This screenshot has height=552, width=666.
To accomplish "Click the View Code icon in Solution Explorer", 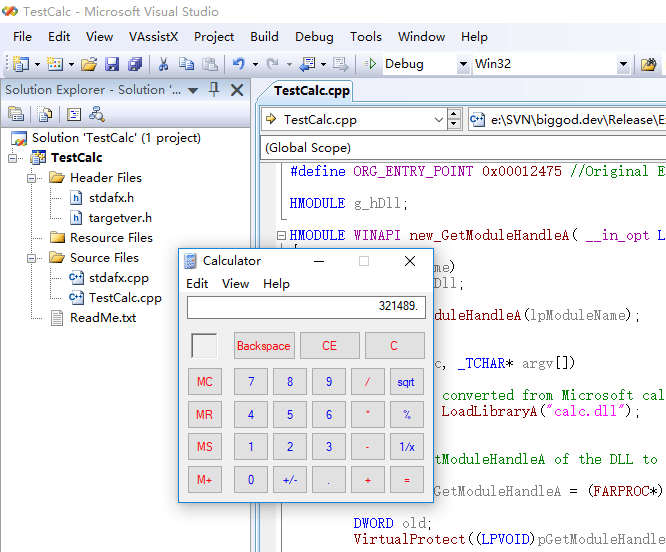I will click(74, 114).
